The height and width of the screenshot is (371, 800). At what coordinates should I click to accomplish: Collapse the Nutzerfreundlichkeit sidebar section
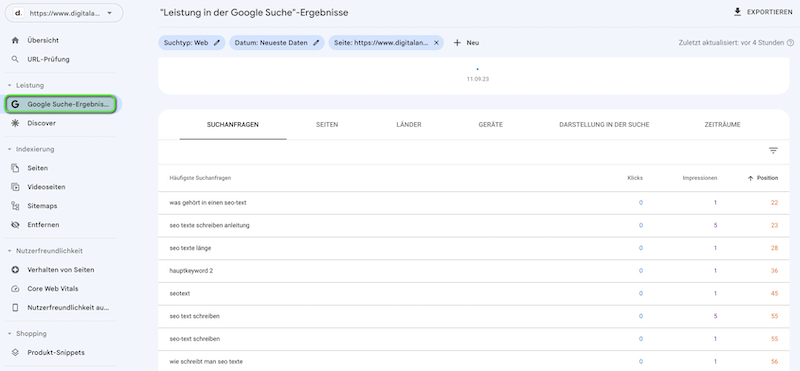[9, 251]
